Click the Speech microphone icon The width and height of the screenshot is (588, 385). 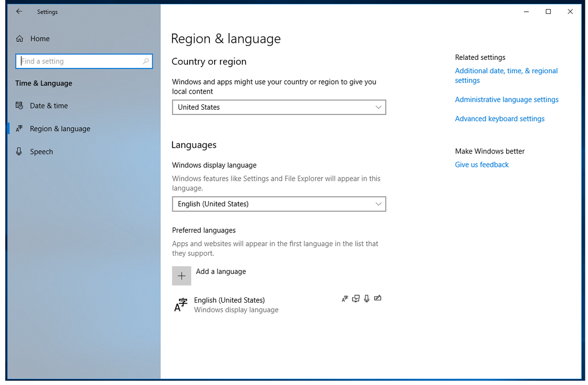coord(19,151)
